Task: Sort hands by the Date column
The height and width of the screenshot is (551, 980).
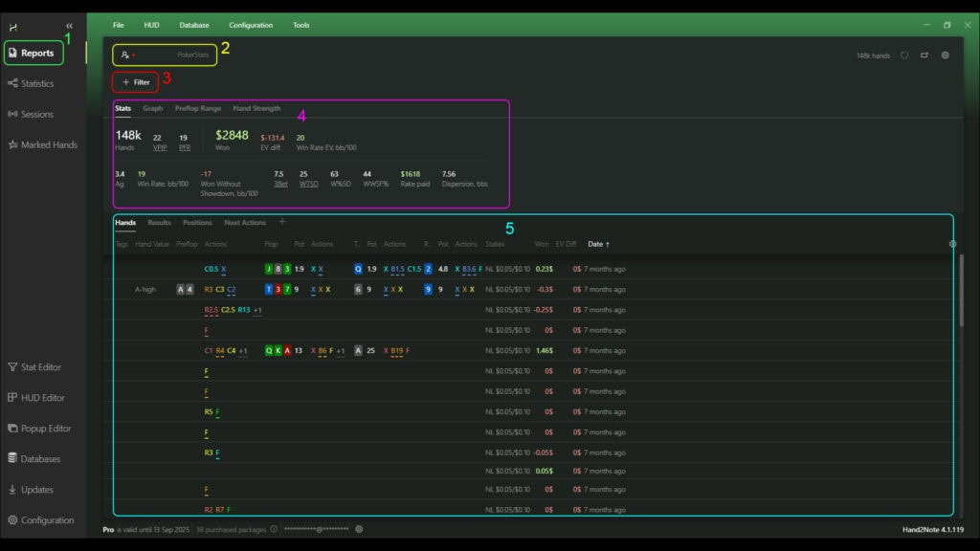Action: pyautogui.click(x=597, y=244)
